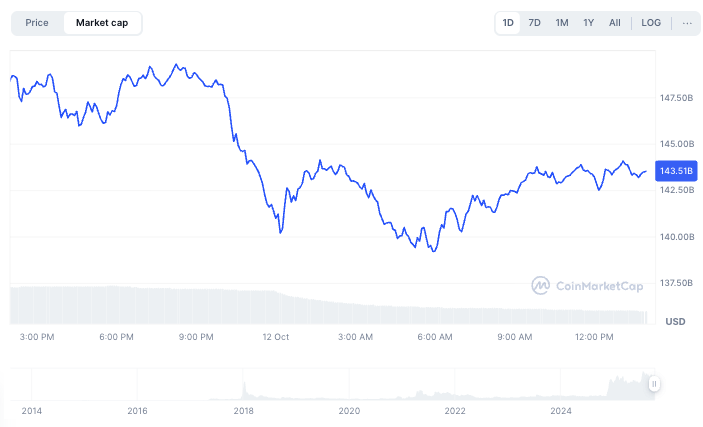Click 2014 on the overview timeline
Screen dimensions: 703x427
(32, 411)
